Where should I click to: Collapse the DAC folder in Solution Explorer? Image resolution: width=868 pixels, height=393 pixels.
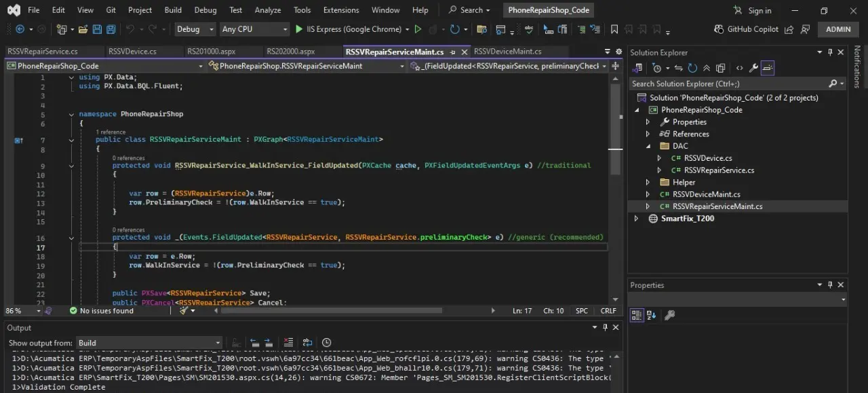pyautogui.click(x=648, y=146)
